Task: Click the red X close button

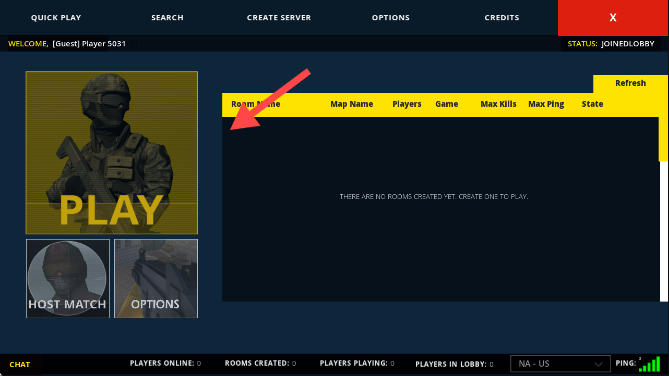Action: point(613,17)
